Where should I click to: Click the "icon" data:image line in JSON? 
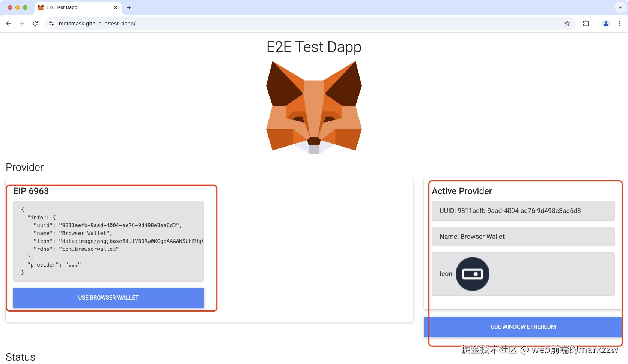tap(119, 241)
